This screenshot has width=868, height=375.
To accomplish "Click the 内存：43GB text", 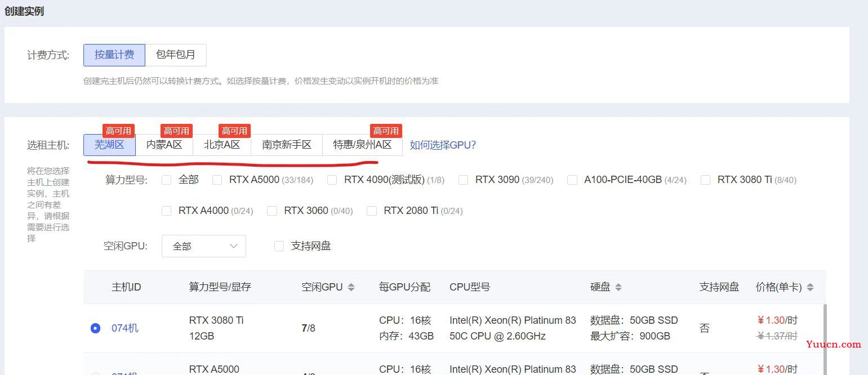I will 406,336.
